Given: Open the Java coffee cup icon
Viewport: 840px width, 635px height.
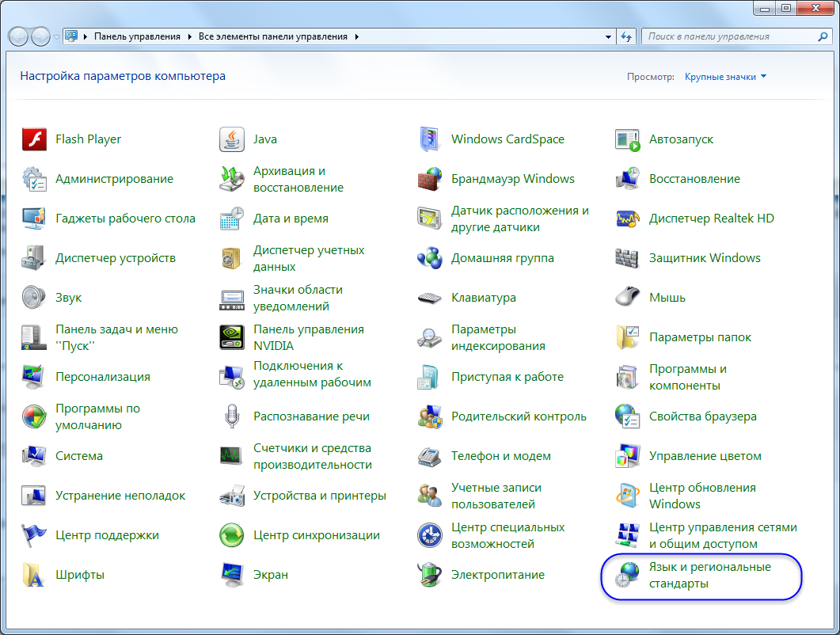Looking at the screenshot, I should (232, 139).
